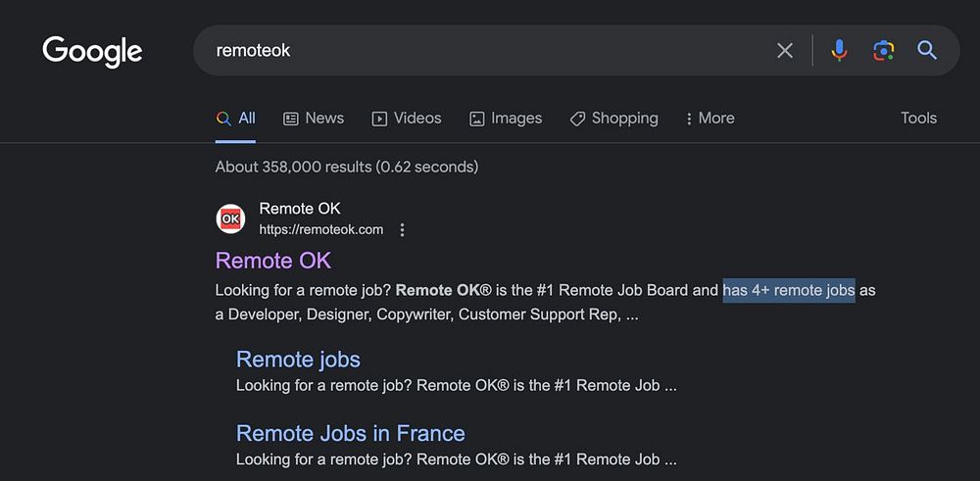
Task: Click the Google logo
Action: pyautogui.click(x=92, y=51)
